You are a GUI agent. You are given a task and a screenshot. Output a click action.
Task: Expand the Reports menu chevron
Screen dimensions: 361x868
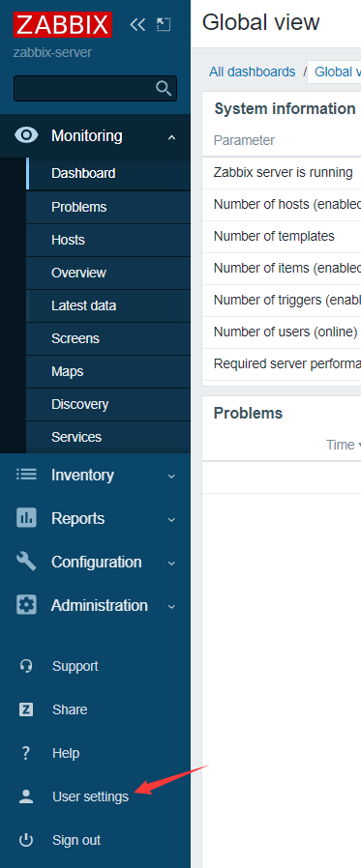(172, 519)
